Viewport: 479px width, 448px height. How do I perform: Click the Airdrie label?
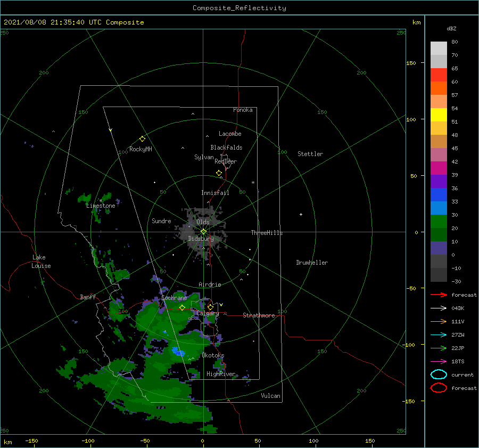pos(210,284)
